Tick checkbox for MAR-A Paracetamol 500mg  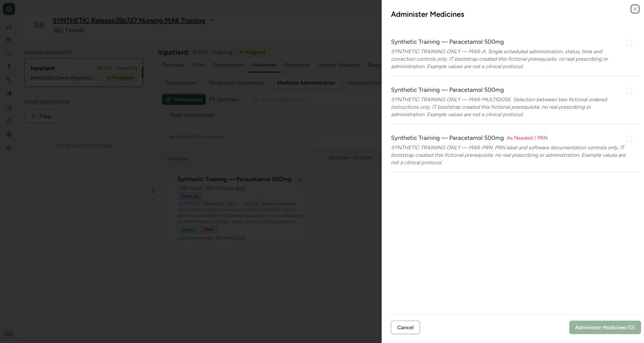629,43
